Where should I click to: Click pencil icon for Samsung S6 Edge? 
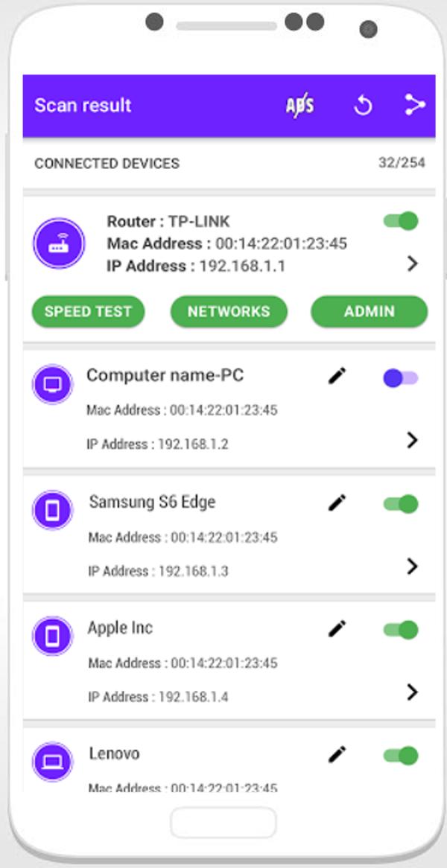pyautogui.click(x=337, y=502)
